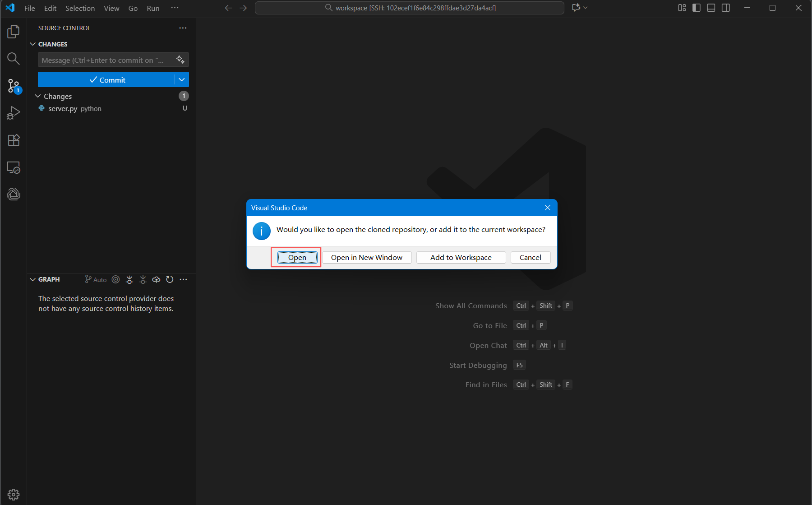812x505 pixels.
Task: Open the Copilot chat dropdown arrow
Action: pos(586,8)
